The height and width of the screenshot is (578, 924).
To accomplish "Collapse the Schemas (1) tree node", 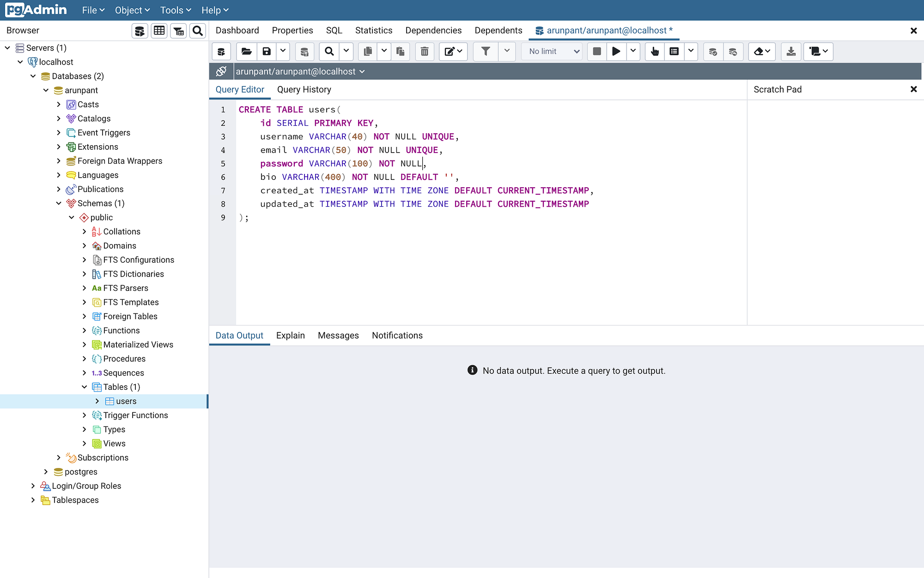I will (59, 203).
